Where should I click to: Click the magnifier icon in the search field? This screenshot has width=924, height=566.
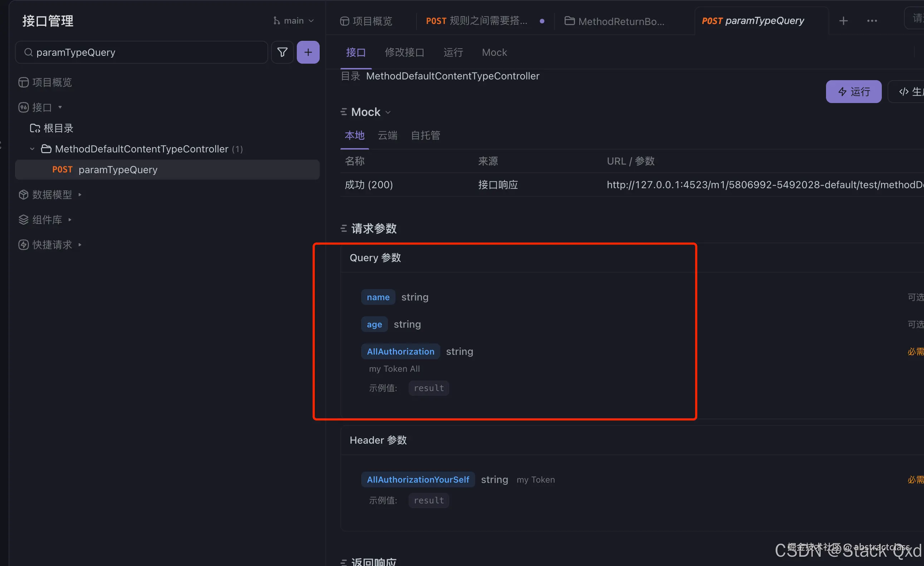pyautogui.click(x=28, y=52)
